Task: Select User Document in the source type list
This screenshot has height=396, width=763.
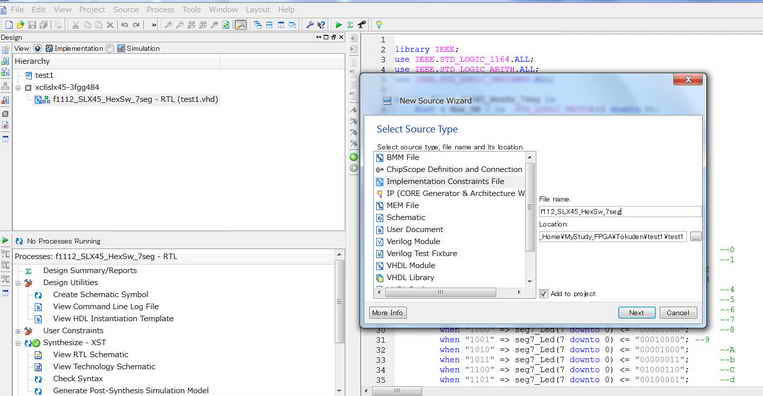Action: click(415, 230)
